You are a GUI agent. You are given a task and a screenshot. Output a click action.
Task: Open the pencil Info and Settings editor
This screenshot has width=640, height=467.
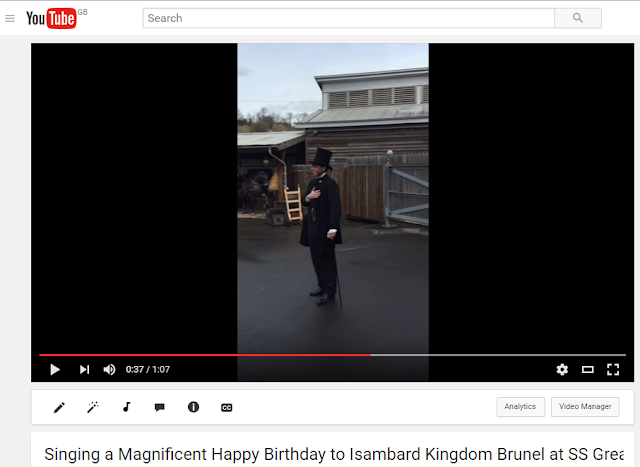click(59, 407)
